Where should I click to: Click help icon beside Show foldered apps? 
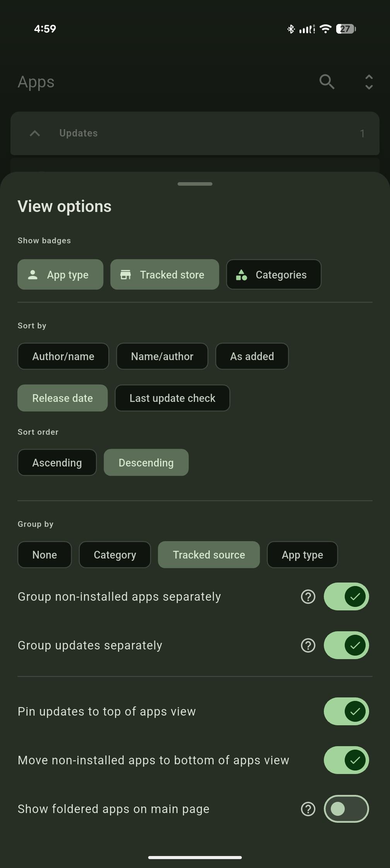(x=308, y=809)
